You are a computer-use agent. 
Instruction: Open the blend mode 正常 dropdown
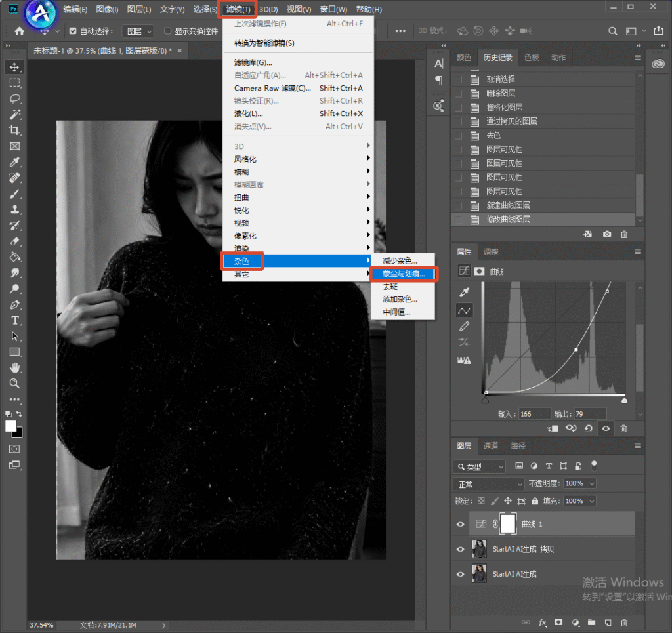(x=488, y=484)
